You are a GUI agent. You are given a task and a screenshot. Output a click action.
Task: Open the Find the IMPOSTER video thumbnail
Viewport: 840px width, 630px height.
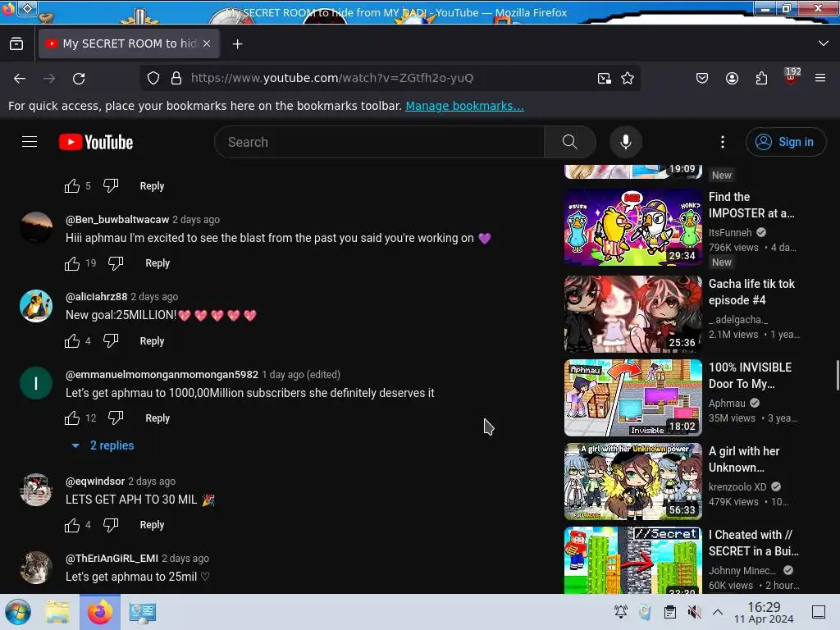632,227
